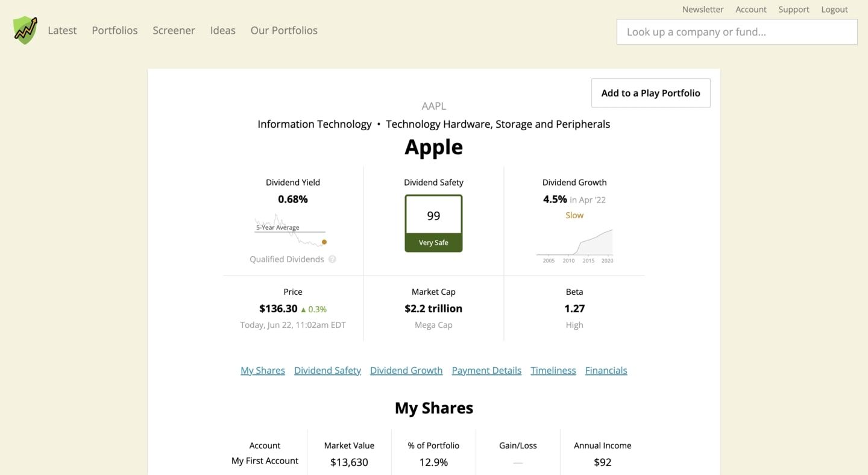Switch to Our Portfolios
Screen dimensions: 868x475
pos(283,30)
